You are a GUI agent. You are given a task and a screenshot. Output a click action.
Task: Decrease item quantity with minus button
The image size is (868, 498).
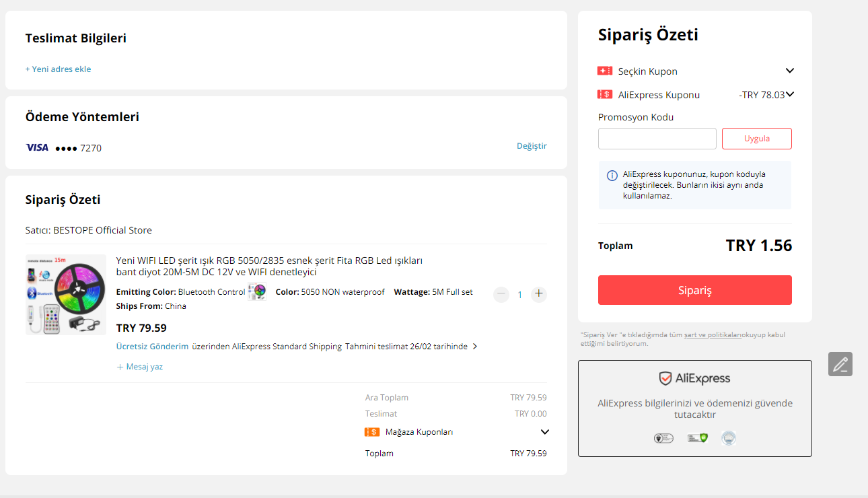point(501,294)
